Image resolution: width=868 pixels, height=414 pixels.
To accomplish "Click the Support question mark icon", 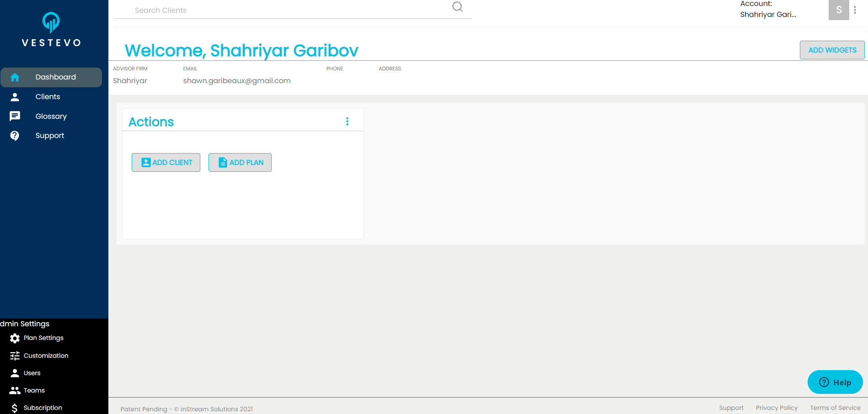I will (x=15, y=135).
